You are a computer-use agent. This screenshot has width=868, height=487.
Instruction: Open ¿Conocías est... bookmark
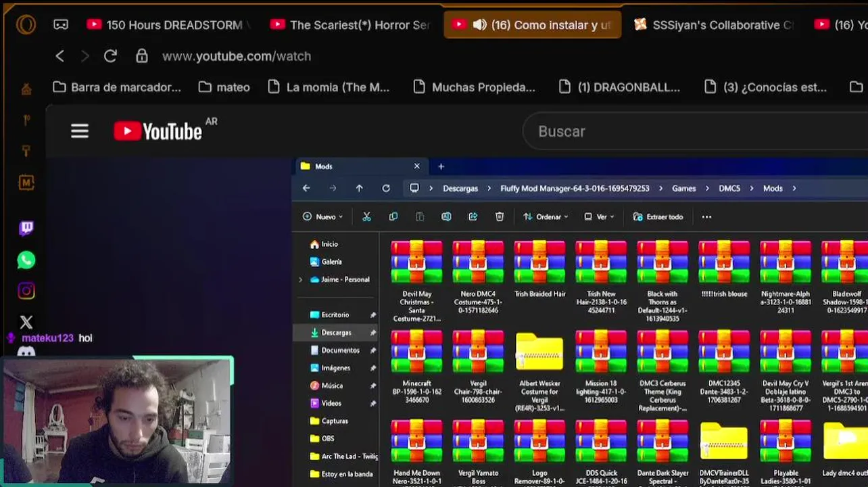tap(765, 87)
